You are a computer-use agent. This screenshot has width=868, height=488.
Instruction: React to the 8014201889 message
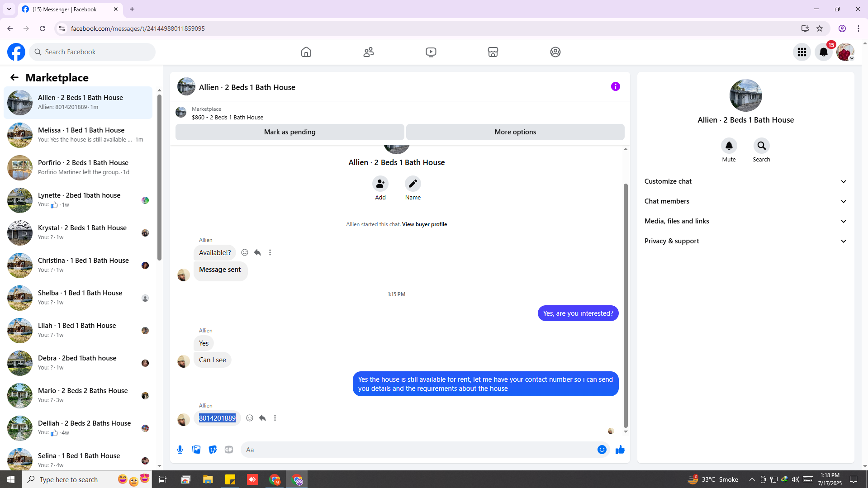coord(250,418)
